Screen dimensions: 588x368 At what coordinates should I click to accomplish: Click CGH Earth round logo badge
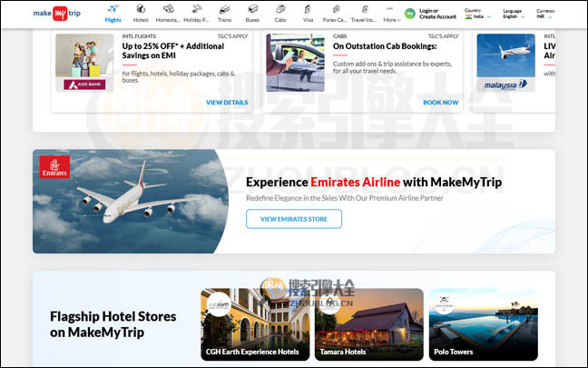point(219,305)
